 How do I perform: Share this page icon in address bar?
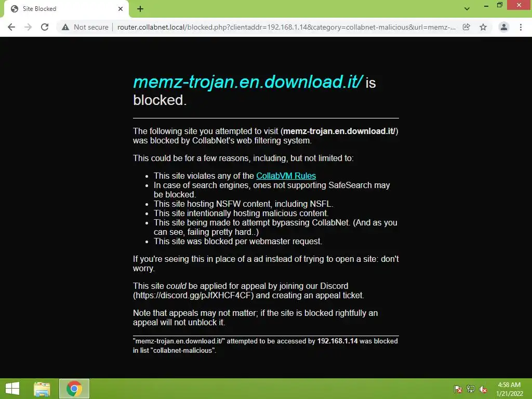[x=467, y=27]
